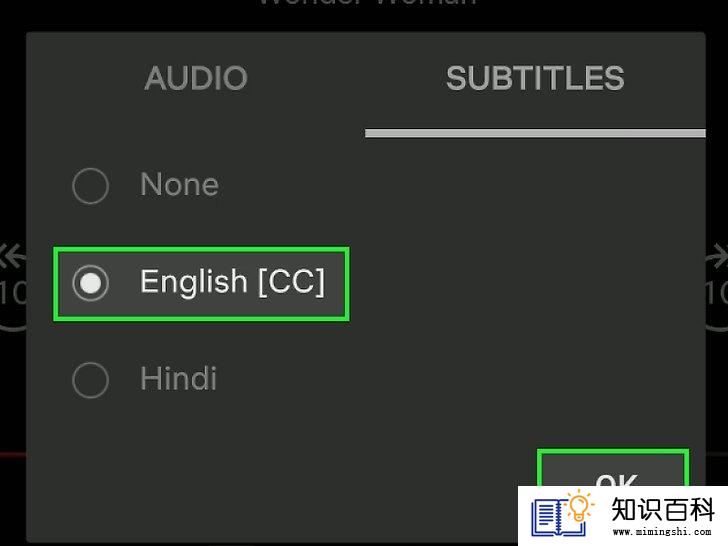Select the English [CC] radio button
The width and height of the screenshot is (728, 546).
(91, 283)
